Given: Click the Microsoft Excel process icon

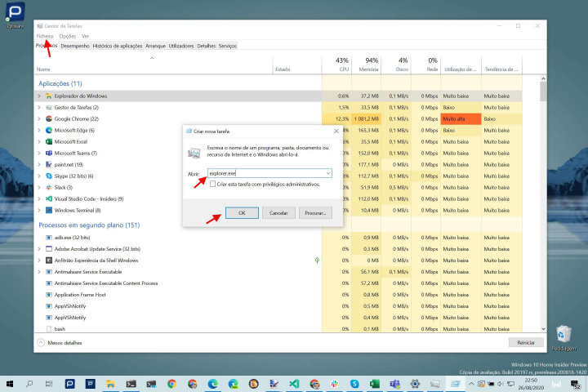Looking at the screenshot, I should [x=48, y=141].
